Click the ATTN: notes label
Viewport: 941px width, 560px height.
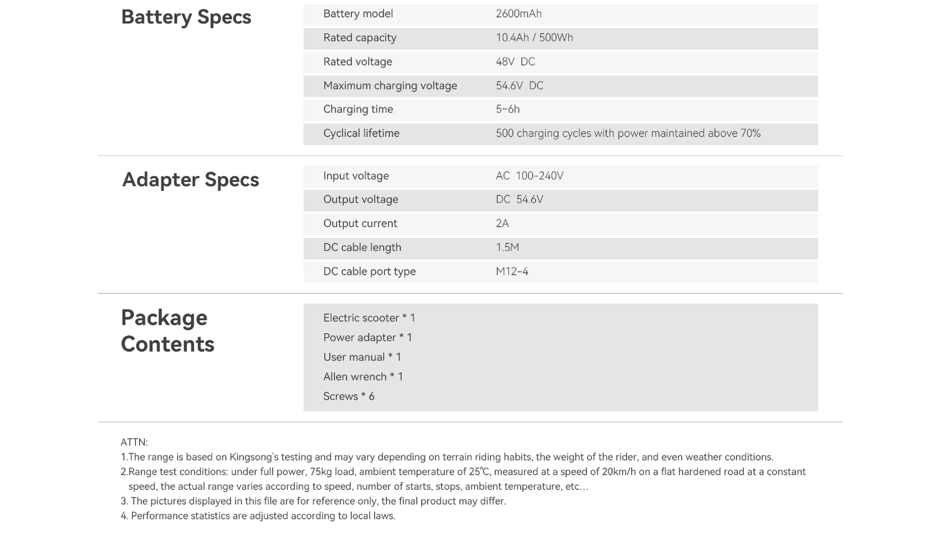(x=134, y=442)
